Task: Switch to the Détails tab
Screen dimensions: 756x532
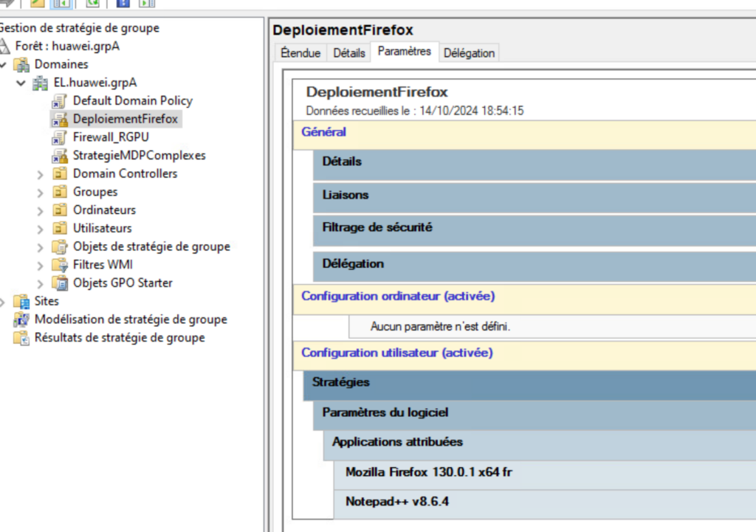Action: [x=348, y=53]
